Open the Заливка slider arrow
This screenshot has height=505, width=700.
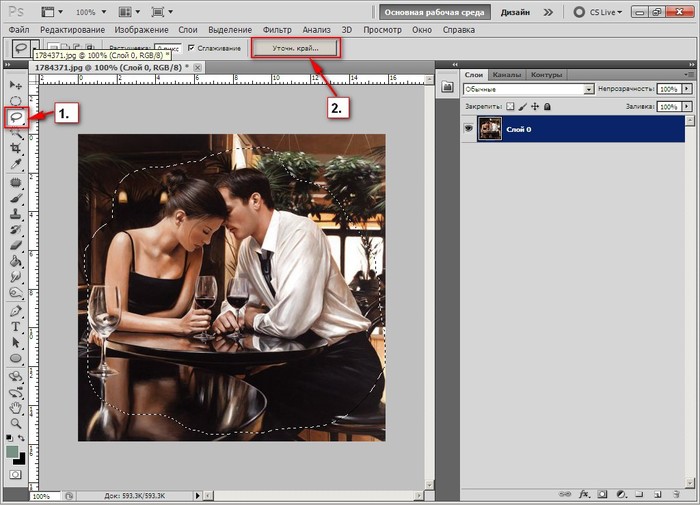[687, 106]
